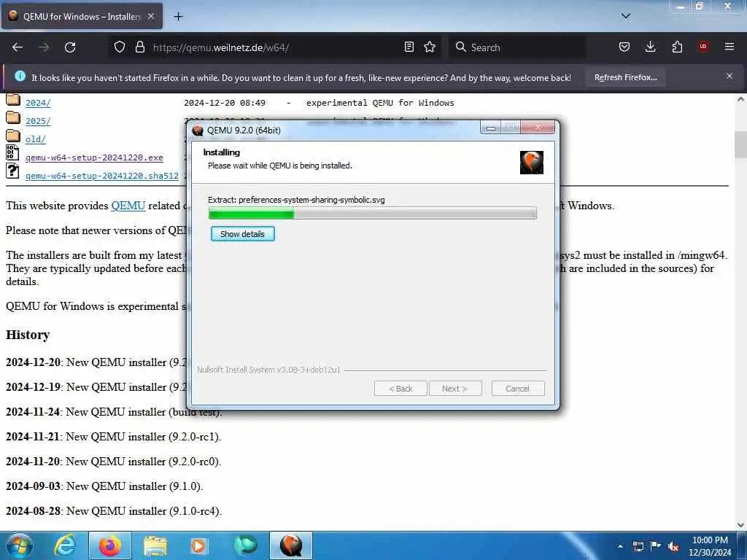
Task: Open the 2025/ folder link
Action: click(38, 121)
